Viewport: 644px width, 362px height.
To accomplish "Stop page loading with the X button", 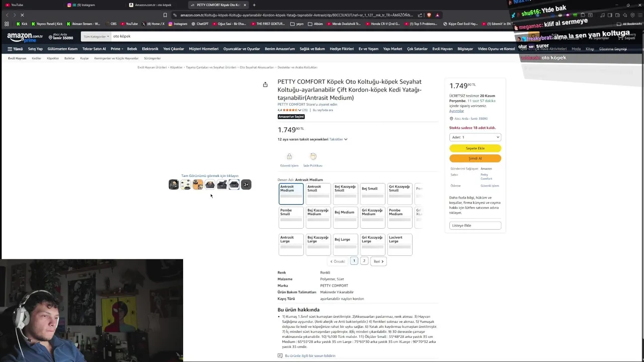I will (x=22, y=15).
